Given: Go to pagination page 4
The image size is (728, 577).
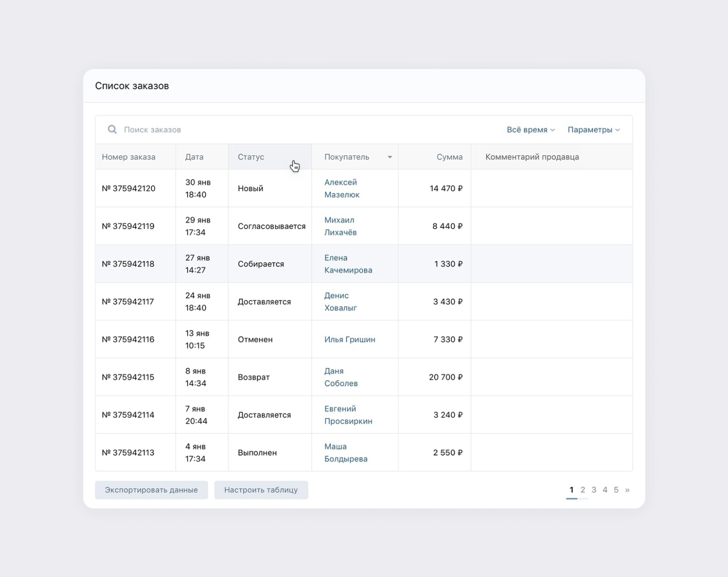Looking at the screenshot, I should tap(605, 490).
